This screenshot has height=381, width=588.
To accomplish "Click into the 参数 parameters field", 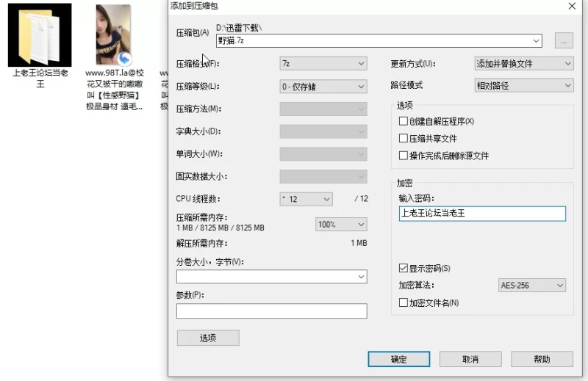I will 271,311.
